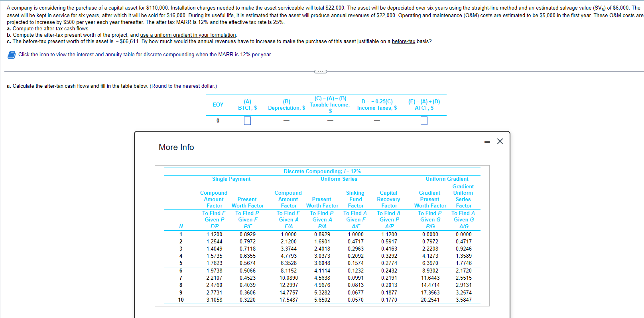
Task: Click the 'use a uniform gradient in your formulation' text
Action: tap(188, 35)
